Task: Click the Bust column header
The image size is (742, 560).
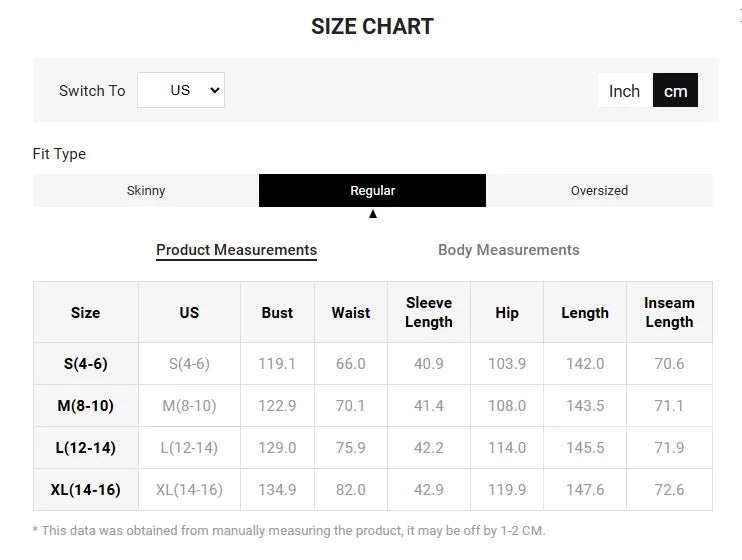Action: coord(277,313)
